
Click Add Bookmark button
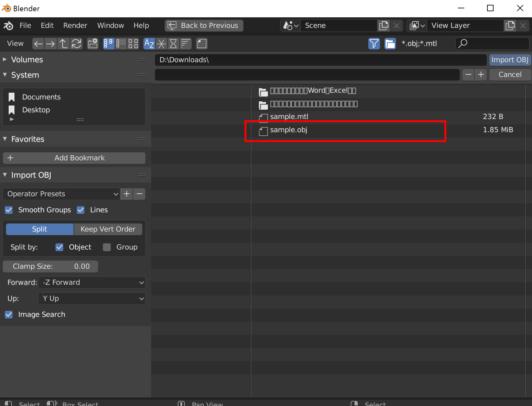pos(74,158)
